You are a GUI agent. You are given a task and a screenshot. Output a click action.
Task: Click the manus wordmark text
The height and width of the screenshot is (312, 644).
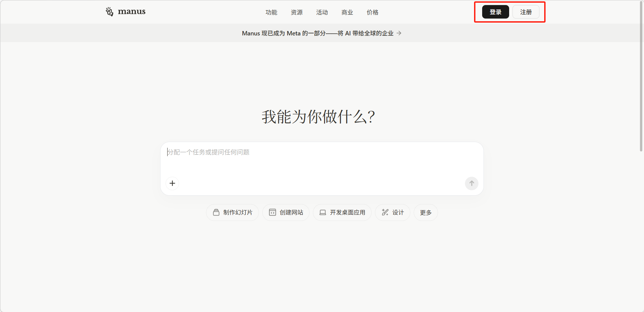[x=131, y=12]
